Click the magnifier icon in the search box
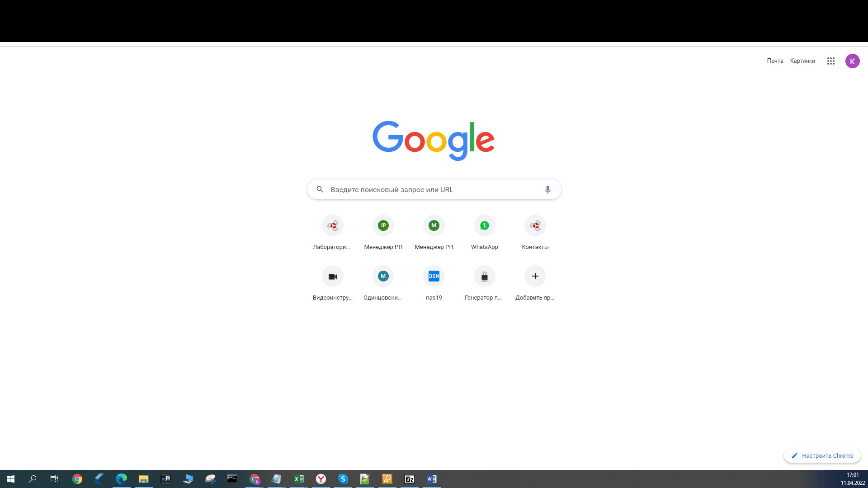868x488 pixels. click(x=320, y=189)
